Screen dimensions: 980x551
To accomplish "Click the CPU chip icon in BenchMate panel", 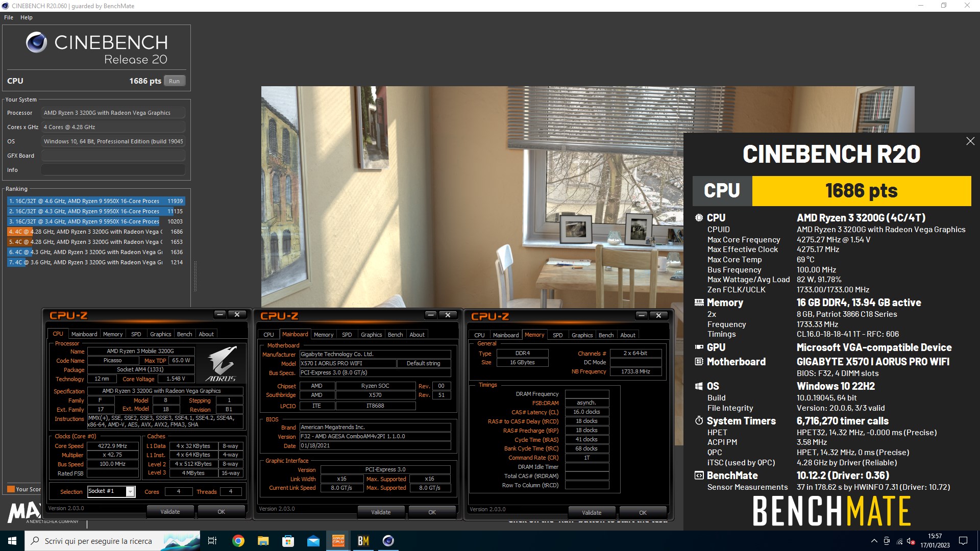I will click(699, 218).
